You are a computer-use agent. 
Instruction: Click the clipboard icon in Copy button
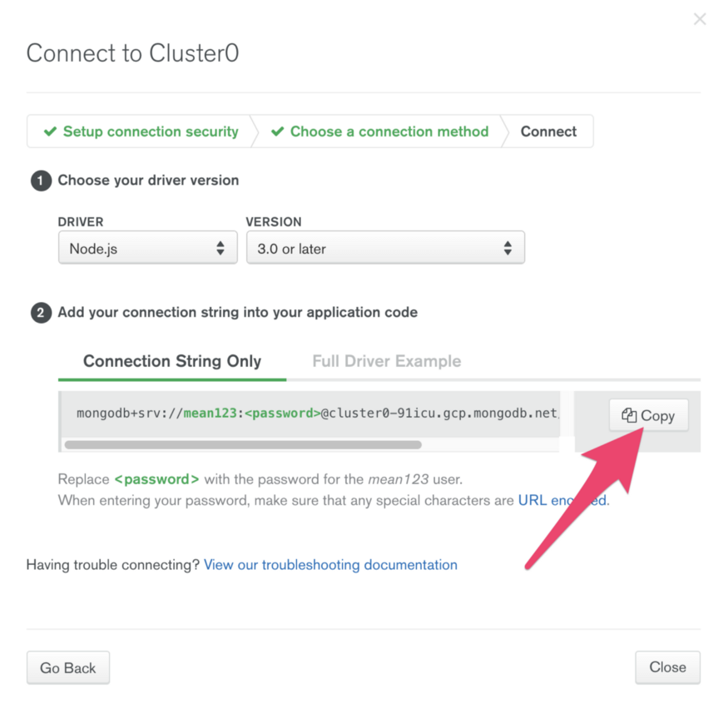[x=629, y=415]
